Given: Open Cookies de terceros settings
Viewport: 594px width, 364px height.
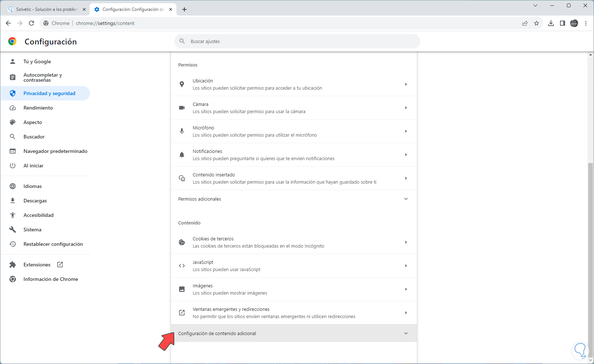Looking at the screenshot, I should tap(294, 242).
